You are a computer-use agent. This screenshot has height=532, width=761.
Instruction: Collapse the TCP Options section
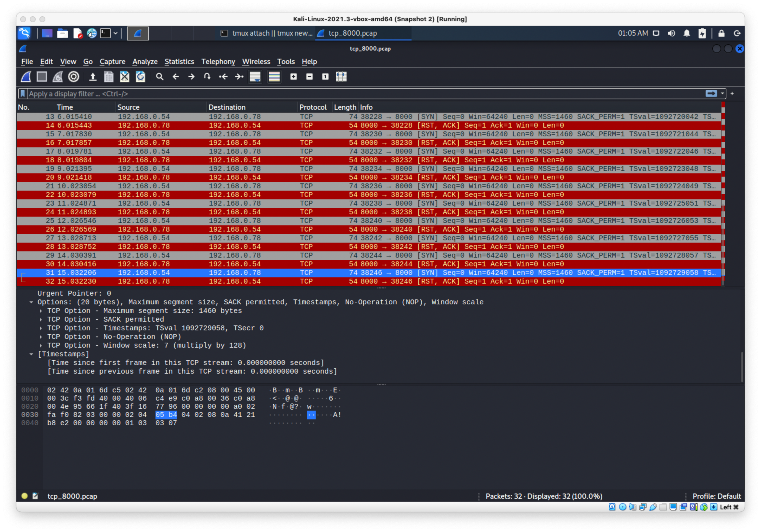click(x=31, y=302)
